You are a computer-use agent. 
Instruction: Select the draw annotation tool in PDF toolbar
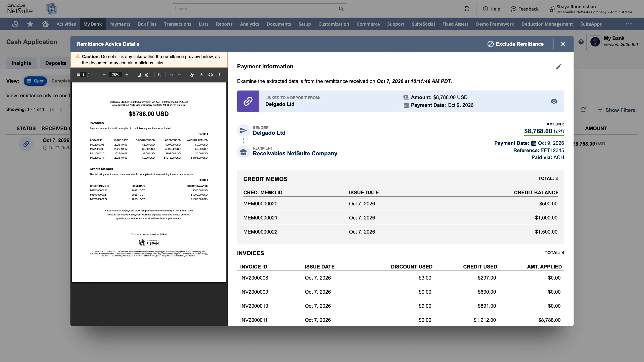pos(160,75)
